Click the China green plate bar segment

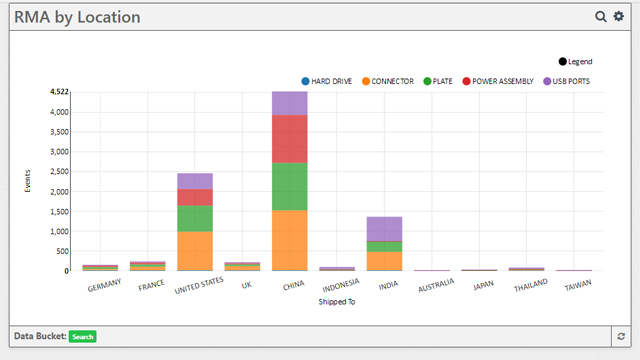tap(290, 187)
